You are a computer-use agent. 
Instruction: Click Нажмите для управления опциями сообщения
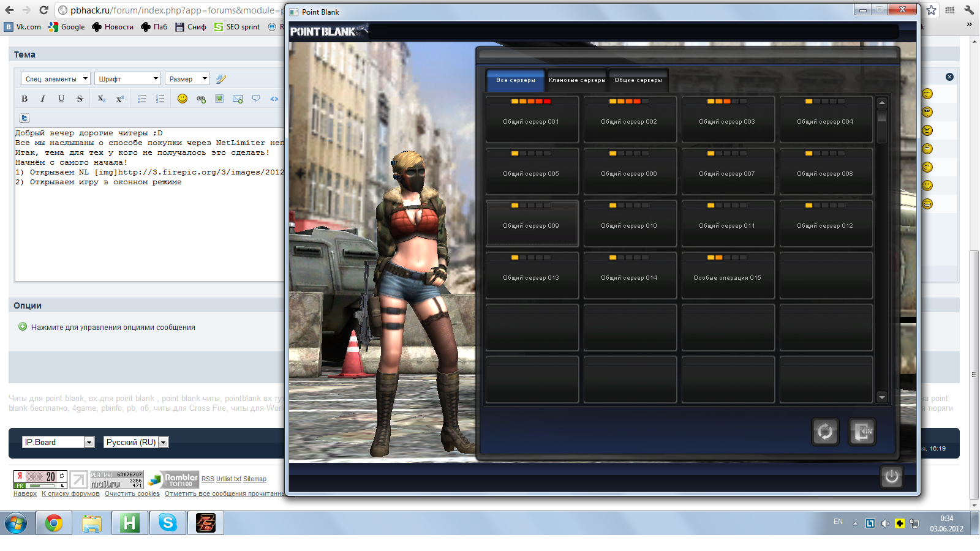click(x=113, y=328)
